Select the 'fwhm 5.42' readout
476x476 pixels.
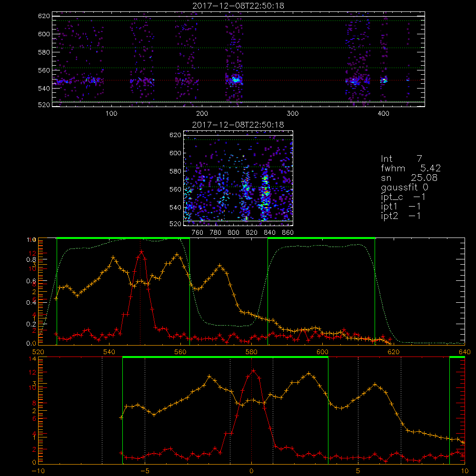(411, 168)
